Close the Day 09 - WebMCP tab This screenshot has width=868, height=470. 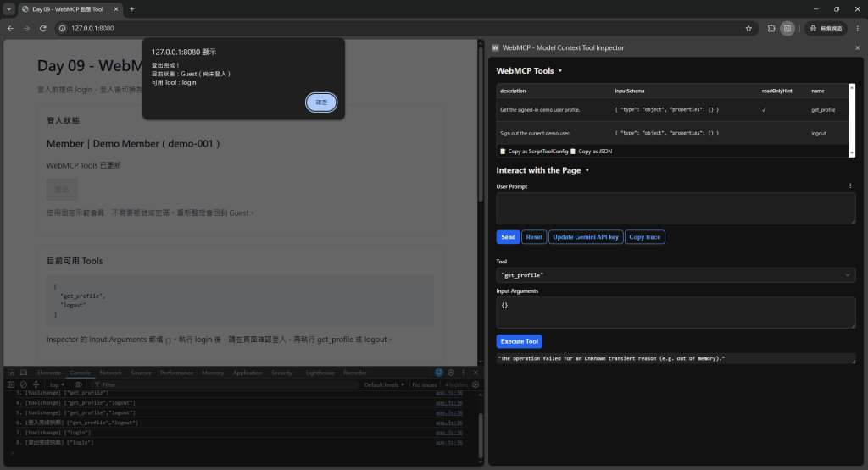coord(115,8)
